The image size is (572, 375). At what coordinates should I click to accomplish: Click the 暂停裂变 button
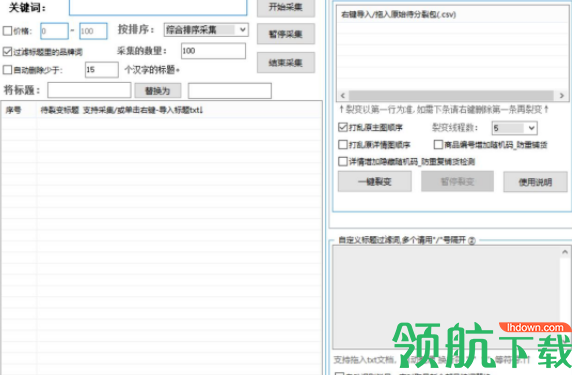[457, 181]
